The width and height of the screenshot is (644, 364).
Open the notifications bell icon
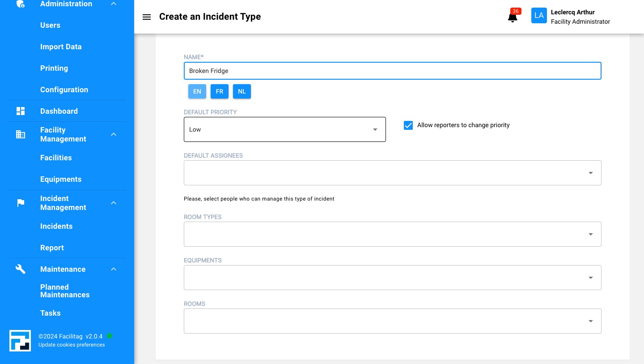pyautogui.click(x=513, y=17)
